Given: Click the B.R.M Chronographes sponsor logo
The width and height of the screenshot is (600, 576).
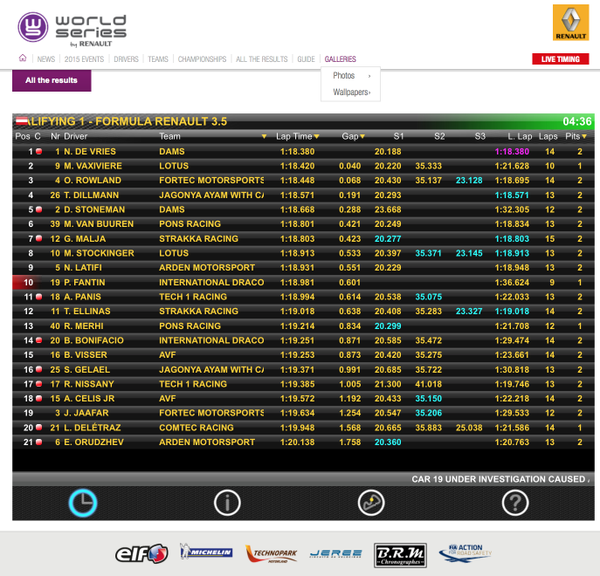Looking at the screenshot, I should pyautogui.click(x=400, y=555).
